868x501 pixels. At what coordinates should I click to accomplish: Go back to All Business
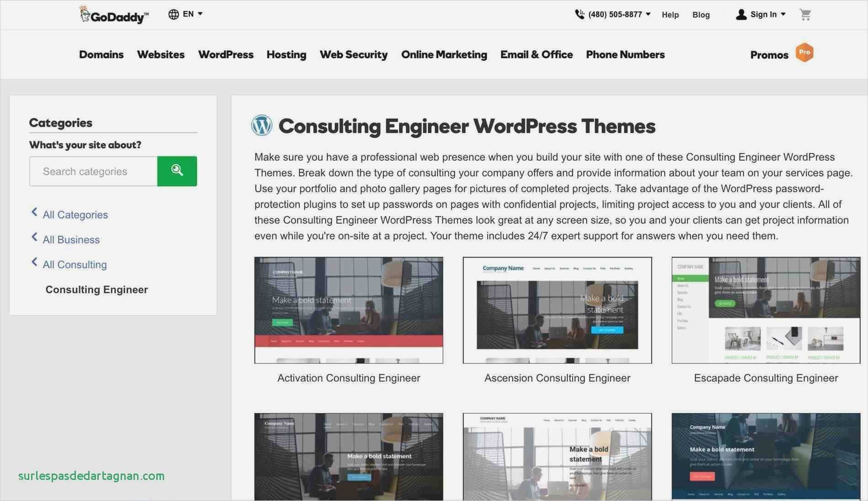coord(71,240)
